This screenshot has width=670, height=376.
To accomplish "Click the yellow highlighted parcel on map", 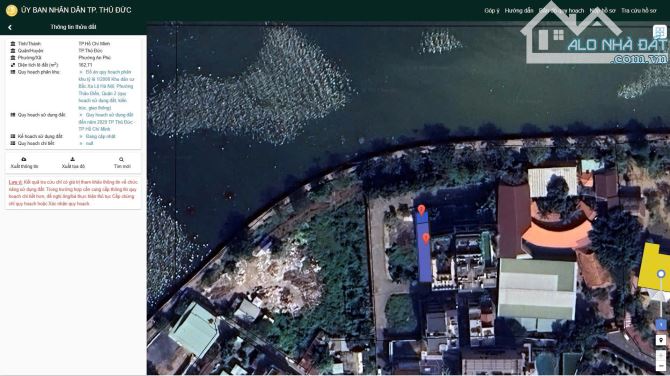I will [654, 267].
